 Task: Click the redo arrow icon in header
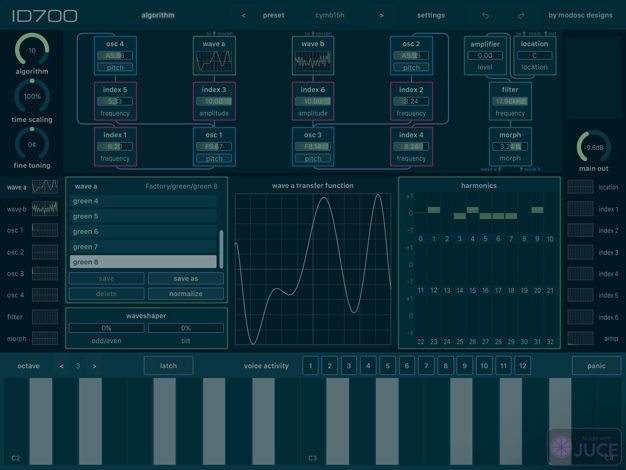coord(520,16)
